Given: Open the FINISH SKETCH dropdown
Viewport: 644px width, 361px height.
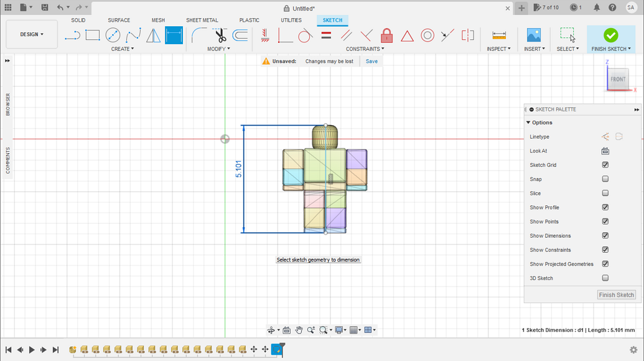Looking at the screenshot, I should point(611,49).
